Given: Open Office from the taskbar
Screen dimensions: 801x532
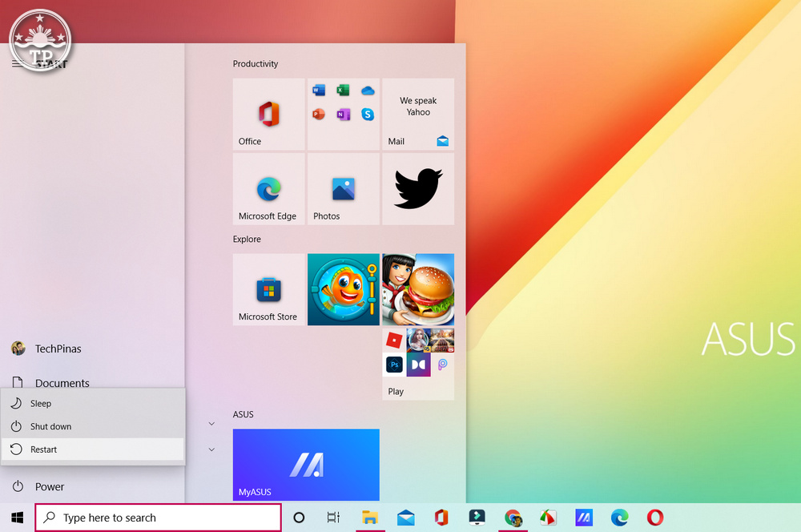Looking at the screenshot, I should (x=441, y=518).
